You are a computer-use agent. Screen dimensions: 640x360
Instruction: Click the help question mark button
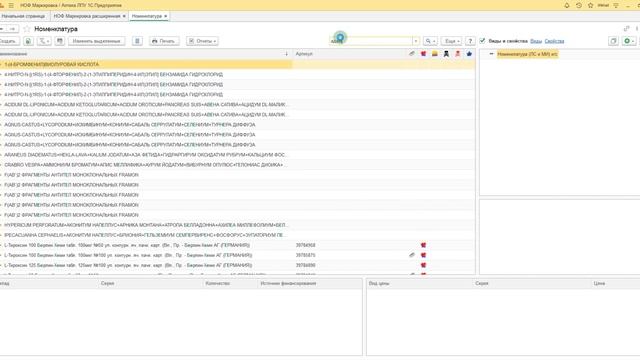click(x=470, y=41)
